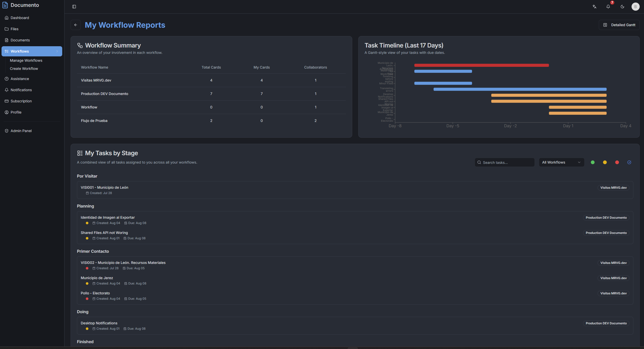The height and width of the screenshot is (349, 644).
Task: Toggle dark mode moon icon
Action: [x=622, y=7]
